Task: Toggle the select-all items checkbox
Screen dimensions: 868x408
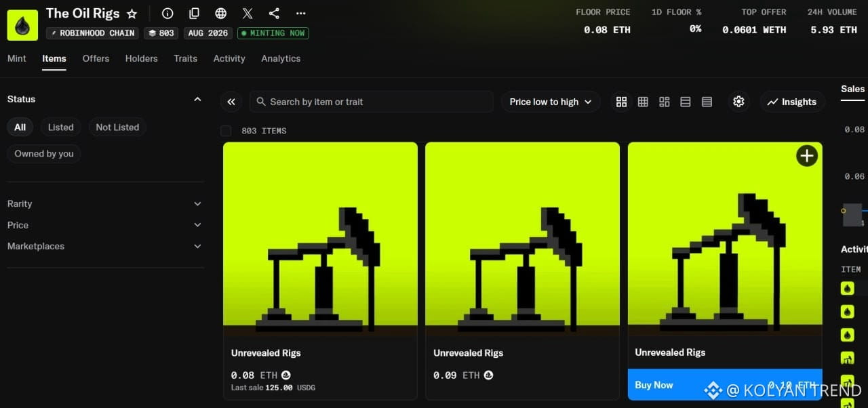Action: [226, 131]
